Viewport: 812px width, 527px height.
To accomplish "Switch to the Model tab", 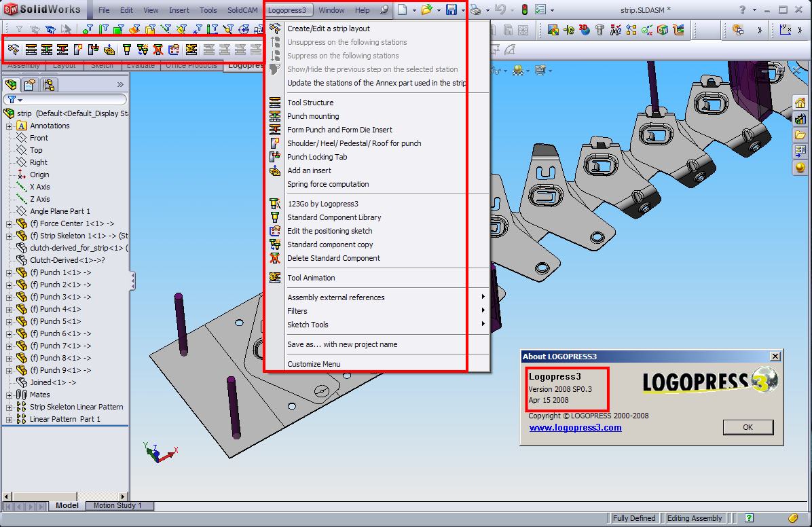I will 67,506.
